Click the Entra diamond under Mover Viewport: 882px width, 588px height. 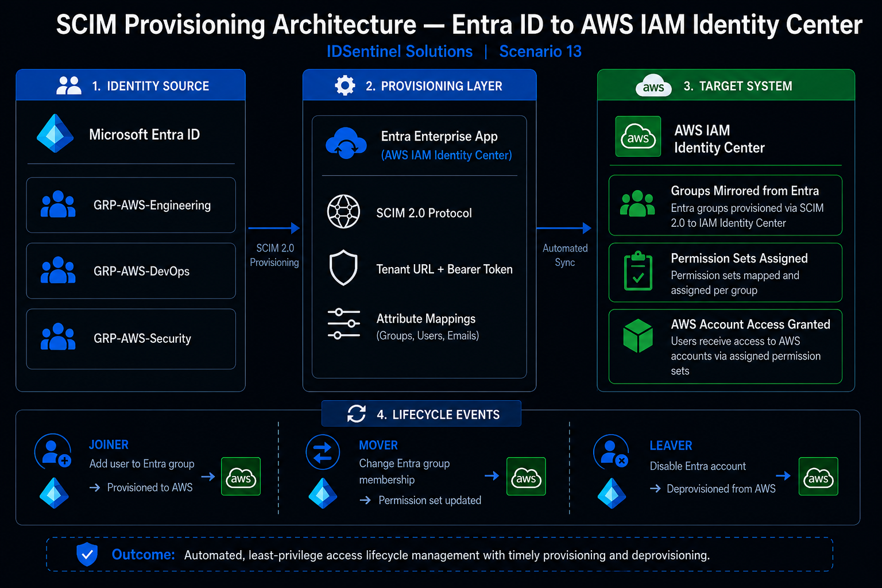pos(323,493)
